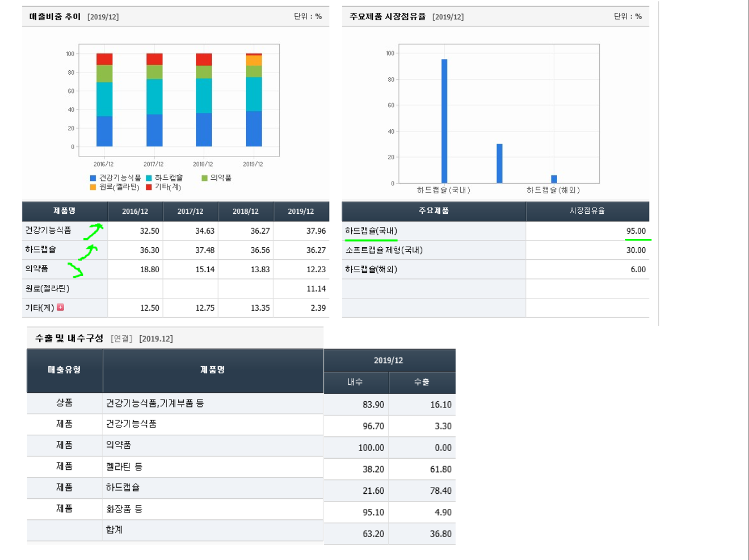Click the 주요제품 시장점유율 section title
The height and width of the screenshot is (560, 749).
(x=387, y=17)
